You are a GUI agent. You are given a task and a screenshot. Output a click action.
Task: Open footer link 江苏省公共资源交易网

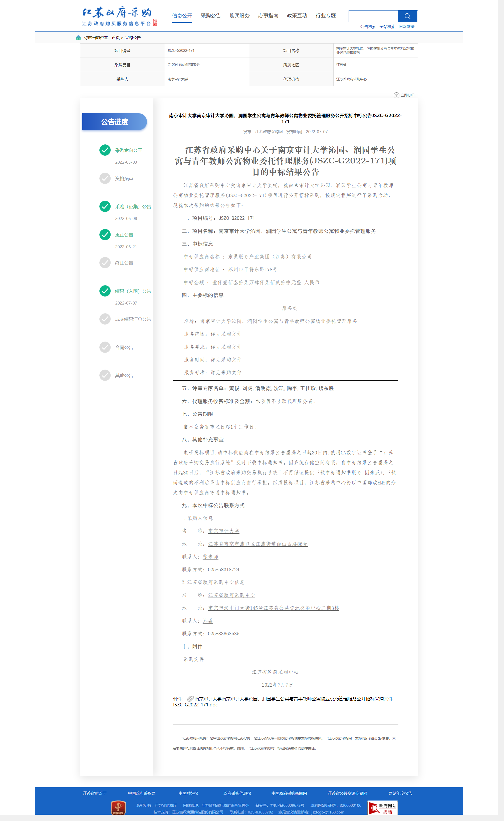click(x=347, y=793)
